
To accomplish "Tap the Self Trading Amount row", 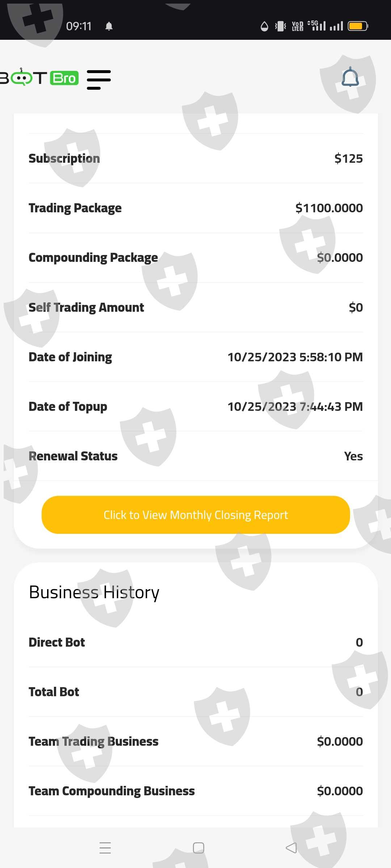I will tap(195, 307).
